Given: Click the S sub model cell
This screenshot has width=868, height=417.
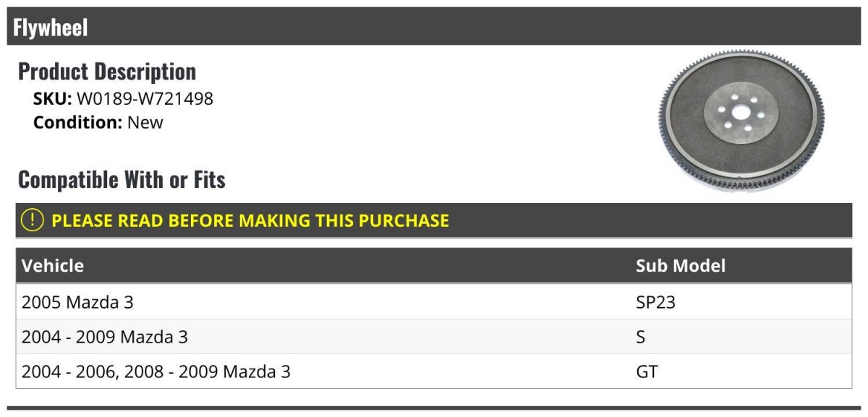Looking at the screenshot, I should (x=641, y=337).
